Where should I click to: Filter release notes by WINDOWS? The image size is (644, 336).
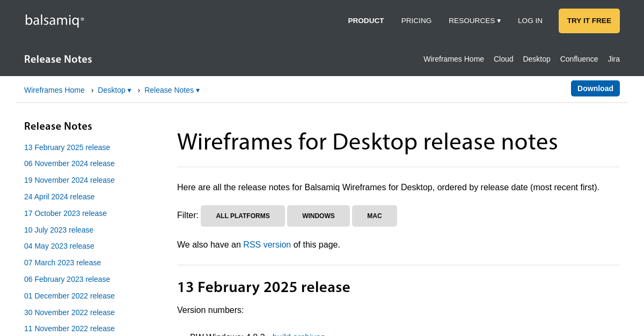318,216
